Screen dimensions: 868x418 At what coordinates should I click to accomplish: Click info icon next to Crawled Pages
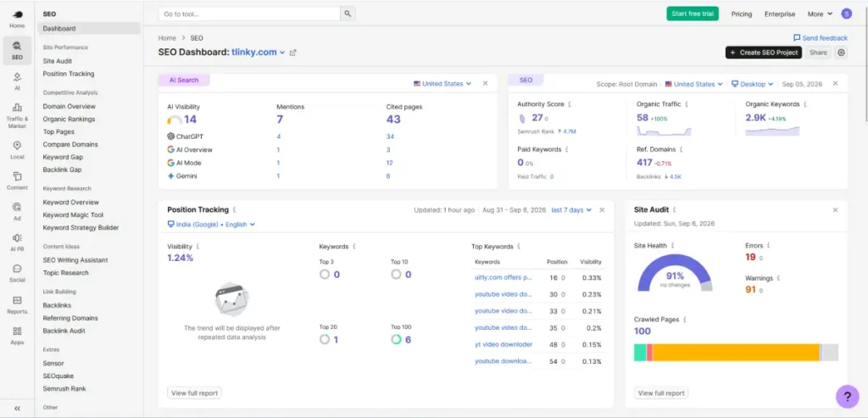(x=685, y=320)
